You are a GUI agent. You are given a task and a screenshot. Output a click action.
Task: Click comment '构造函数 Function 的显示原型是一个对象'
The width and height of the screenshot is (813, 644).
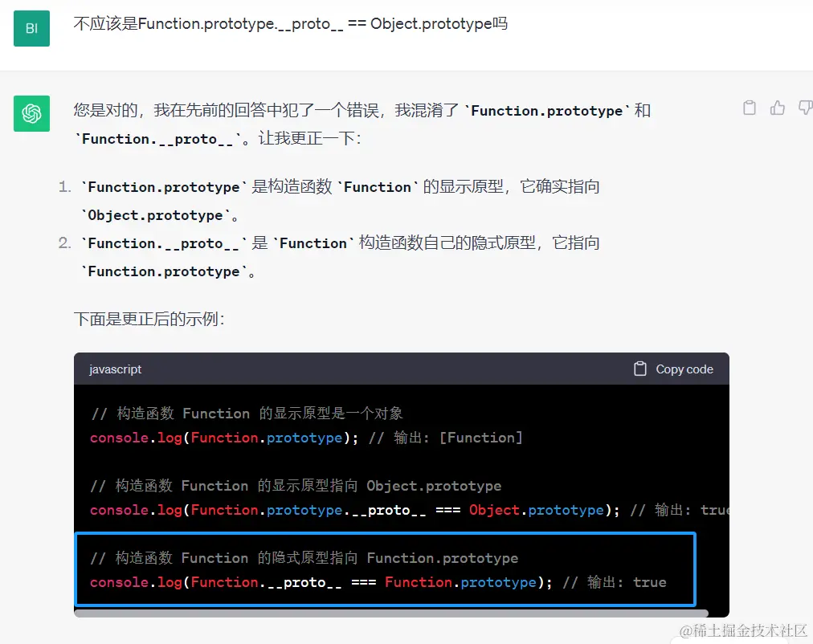(247, 414)
